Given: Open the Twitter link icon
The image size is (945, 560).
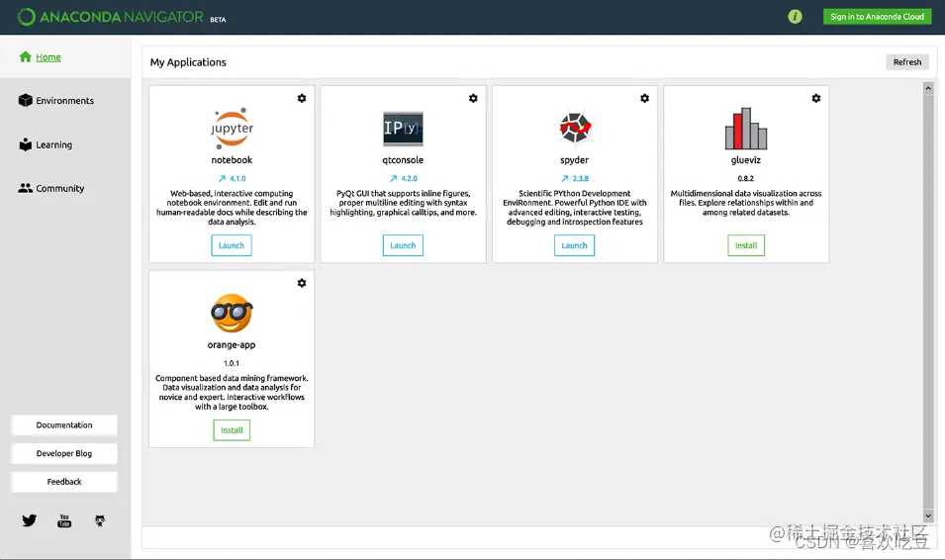Looking at the screenshot, I should [29, 520].
